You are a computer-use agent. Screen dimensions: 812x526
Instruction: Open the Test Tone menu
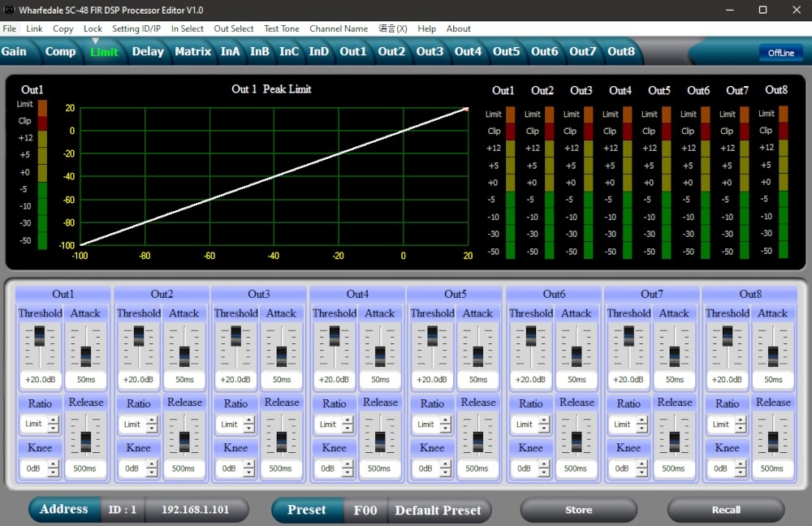pyautogui.click(x=281, y=28)
